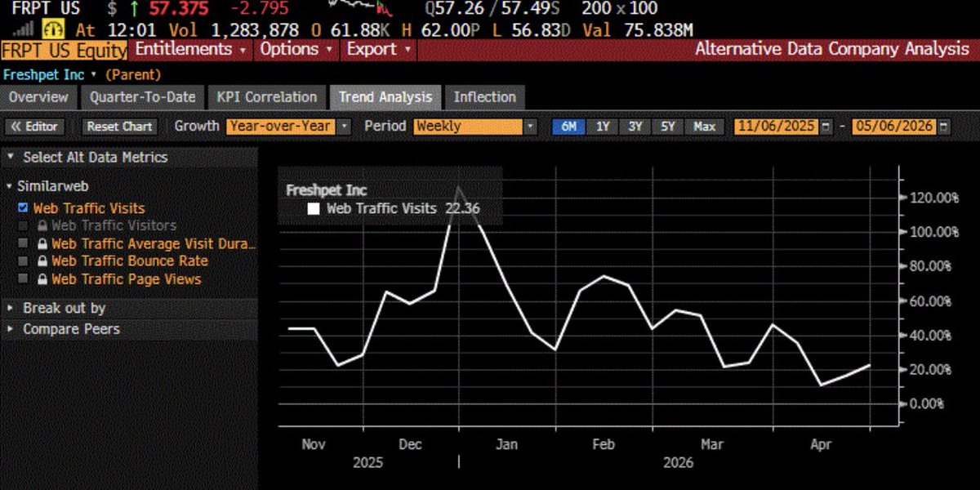Uncheck the Web Traffic Visits checkbox
The image size is (980, 490).
pos(23,208)
